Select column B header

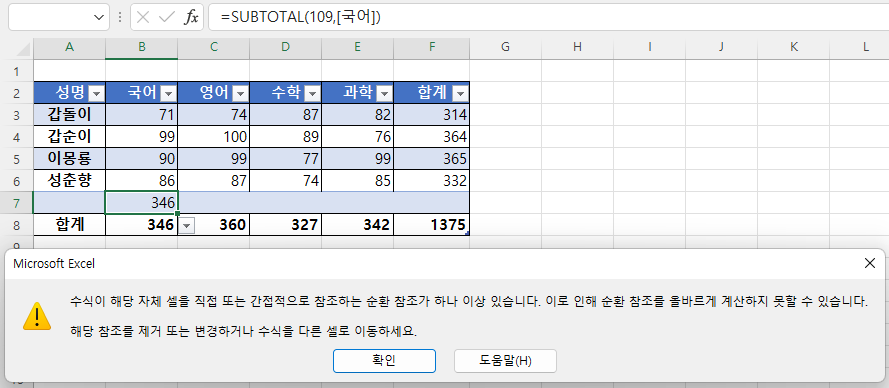point(141,48)
